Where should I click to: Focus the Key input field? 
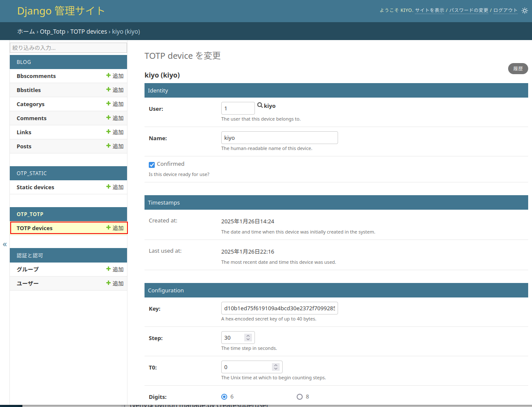pyautogui.click(x=280, y=308)
